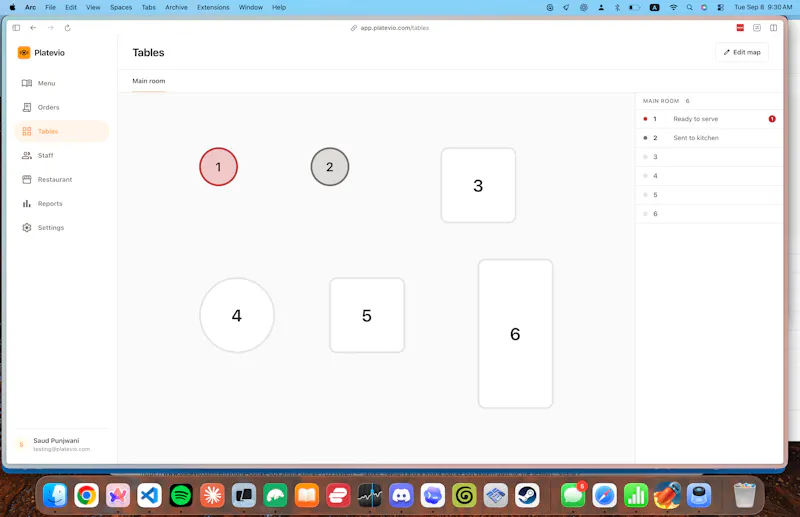Open the File menu
Screen dimensions: 800x517
click(50, 7)
